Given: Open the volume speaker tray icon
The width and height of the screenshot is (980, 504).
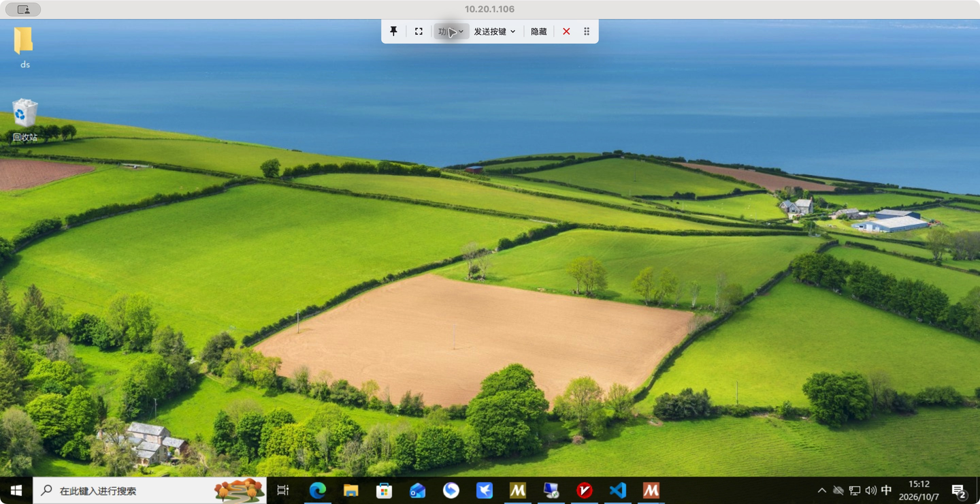Looking at the screenshot, I should coord(870,490).
